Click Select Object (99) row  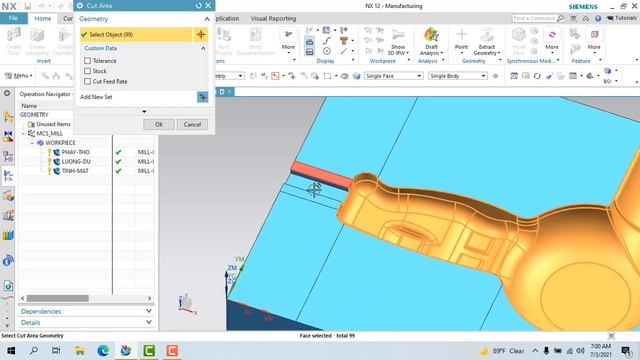coord(136,35)
